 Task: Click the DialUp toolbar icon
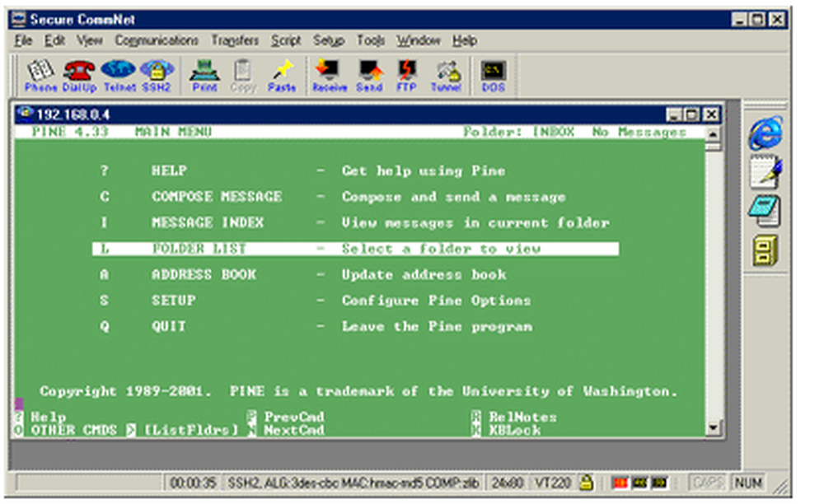(x=79, y=76)
